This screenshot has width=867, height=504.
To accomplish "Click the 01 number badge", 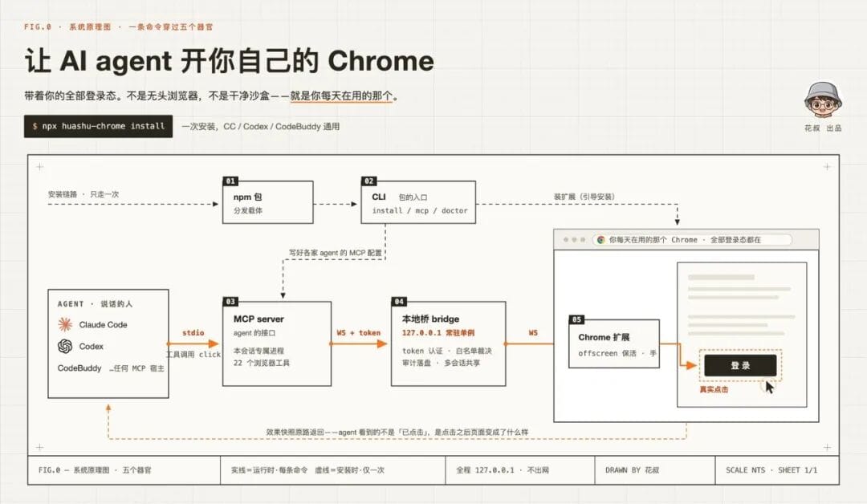I will click(x=230, y=181).
